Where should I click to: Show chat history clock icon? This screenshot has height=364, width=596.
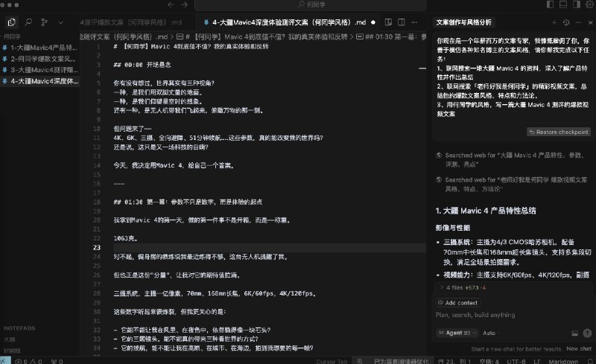566,23
